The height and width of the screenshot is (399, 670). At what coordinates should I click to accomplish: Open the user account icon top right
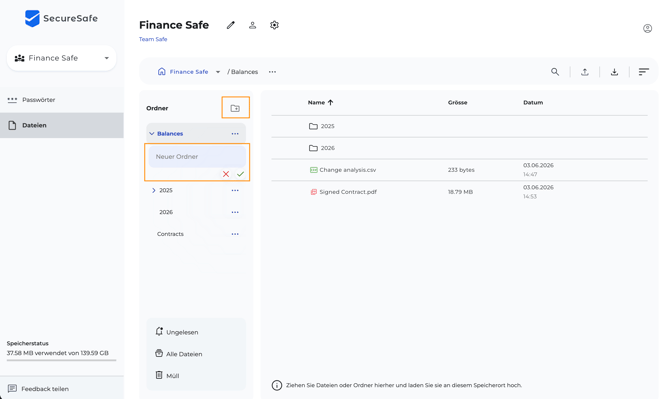(x=647, y=29)
